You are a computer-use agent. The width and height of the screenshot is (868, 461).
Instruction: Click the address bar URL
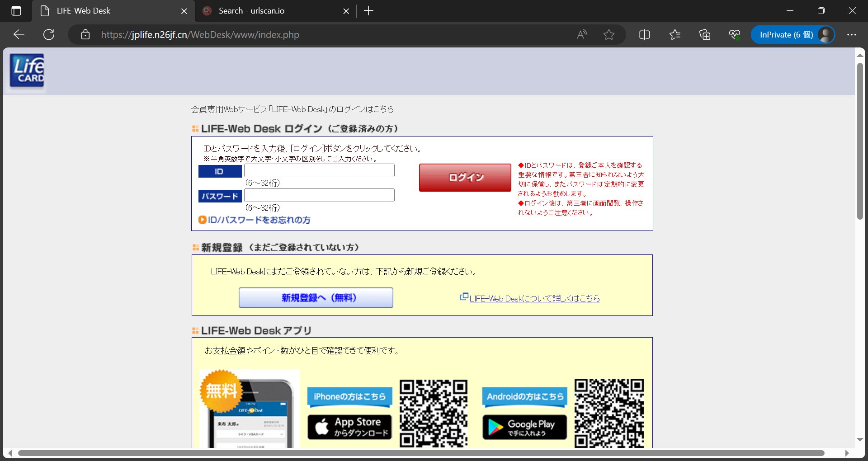(x=200, y=35)
